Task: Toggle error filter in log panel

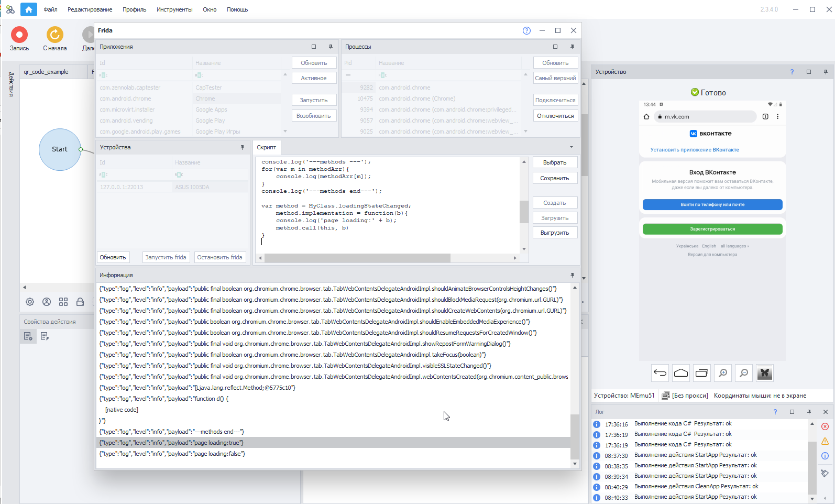Action: tap(825, 426)
